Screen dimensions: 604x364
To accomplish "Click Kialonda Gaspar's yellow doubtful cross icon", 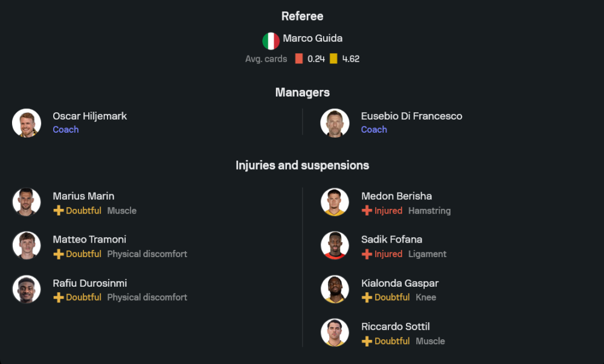I will 367,298.
